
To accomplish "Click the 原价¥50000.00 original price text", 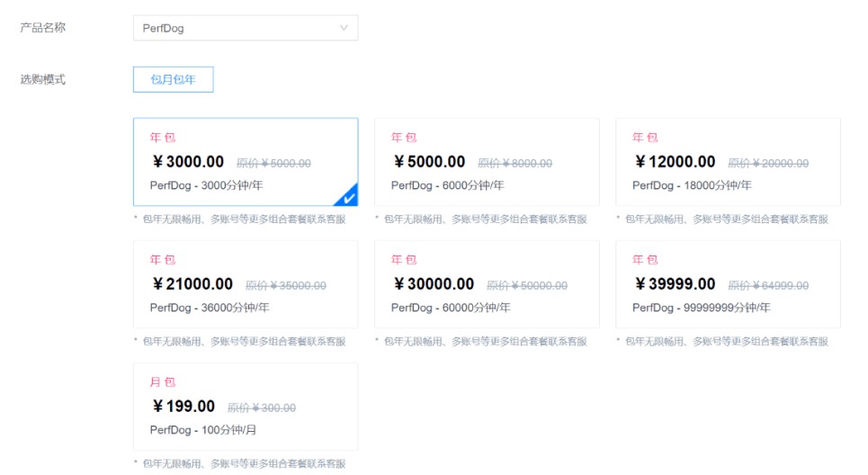I will [527, 286].
